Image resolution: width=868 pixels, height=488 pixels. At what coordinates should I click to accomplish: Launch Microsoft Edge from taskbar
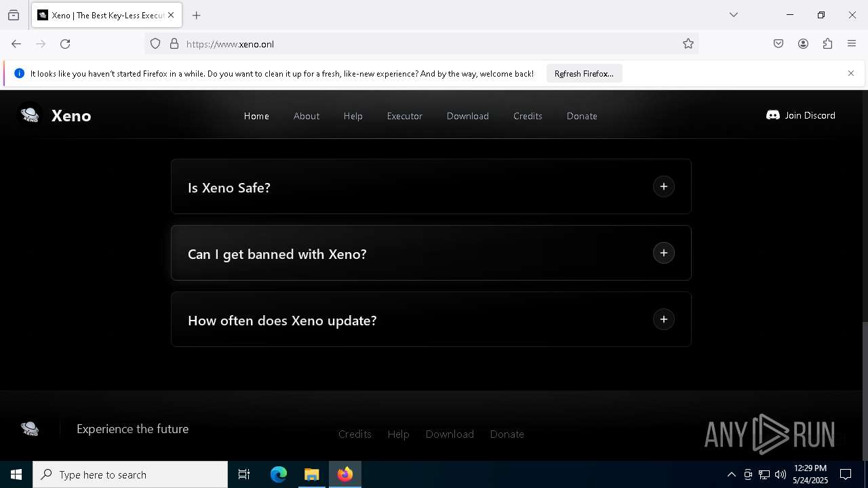pyautogui.click(x=279, y=474)
